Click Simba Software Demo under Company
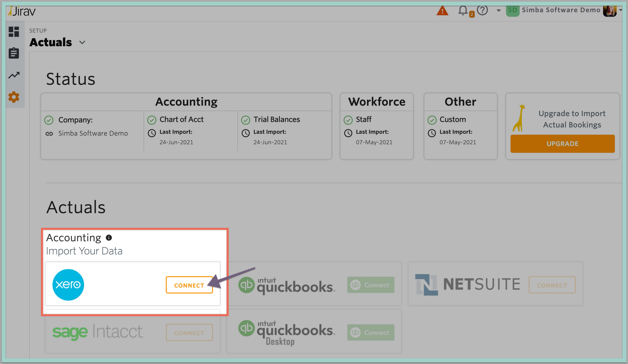The height and width of the screenshot is (364, 628). tap(93, 134)
